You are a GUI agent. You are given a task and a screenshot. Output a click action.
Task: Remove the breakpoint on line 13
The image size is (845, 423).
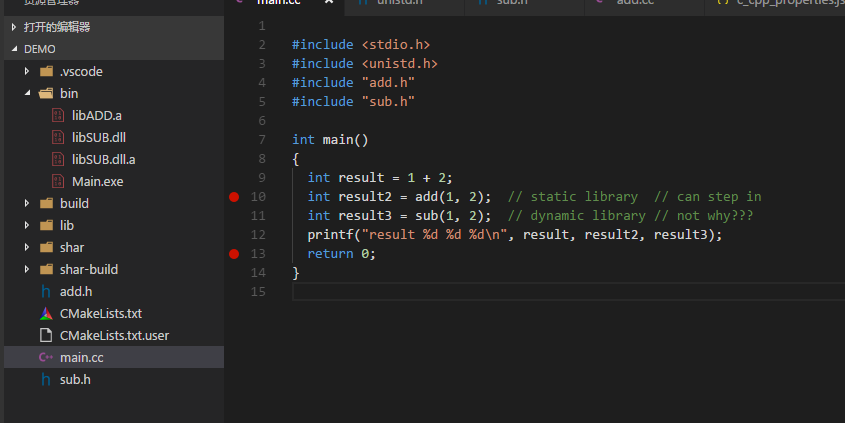click(x=234, y=254)
